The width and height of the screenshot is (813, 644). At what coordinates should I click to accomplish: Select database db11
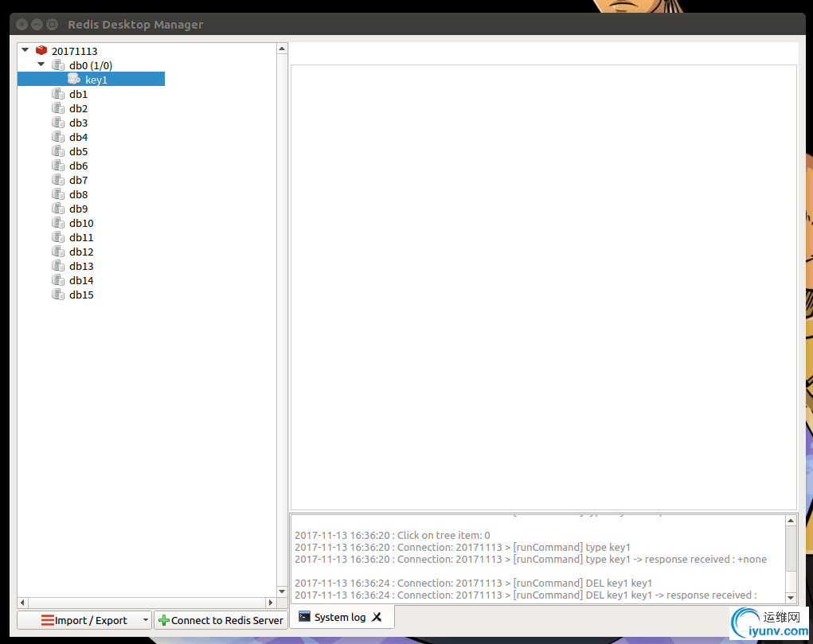(x=81, y=237)
